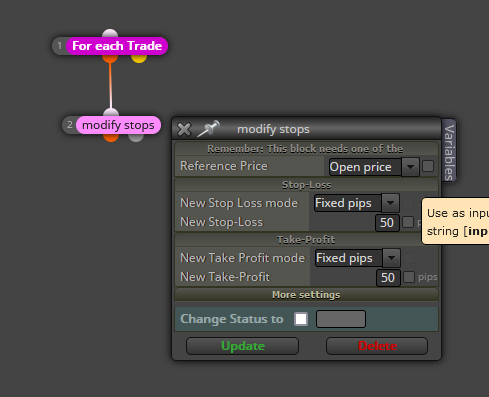The width and height of the screenshot is (489, 397).
Task: Click the orange output connector under modify stops
Action: 111,138
